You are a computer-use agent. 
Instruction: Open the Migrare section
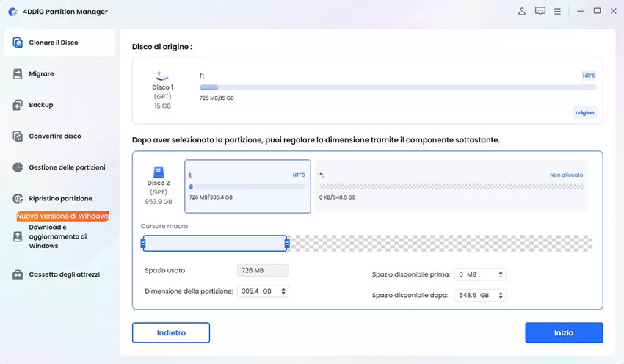[x=41, y=74]
